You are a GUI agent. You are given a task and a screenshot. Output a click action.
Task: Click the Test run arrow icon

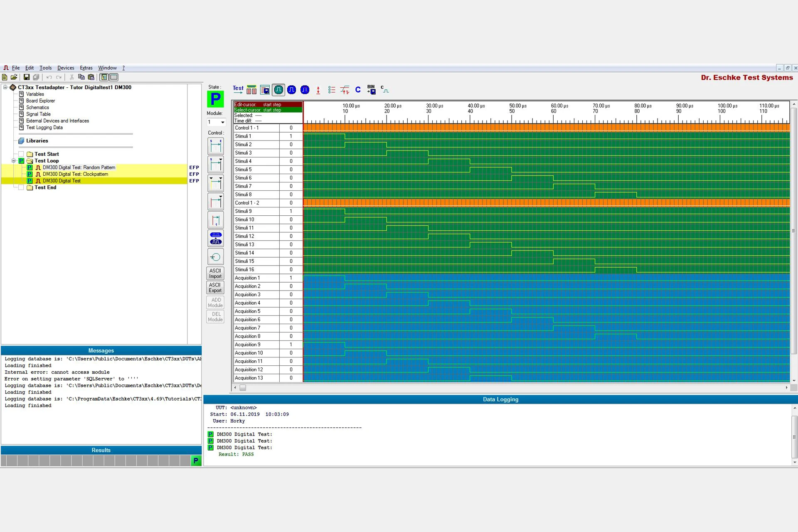238,89
